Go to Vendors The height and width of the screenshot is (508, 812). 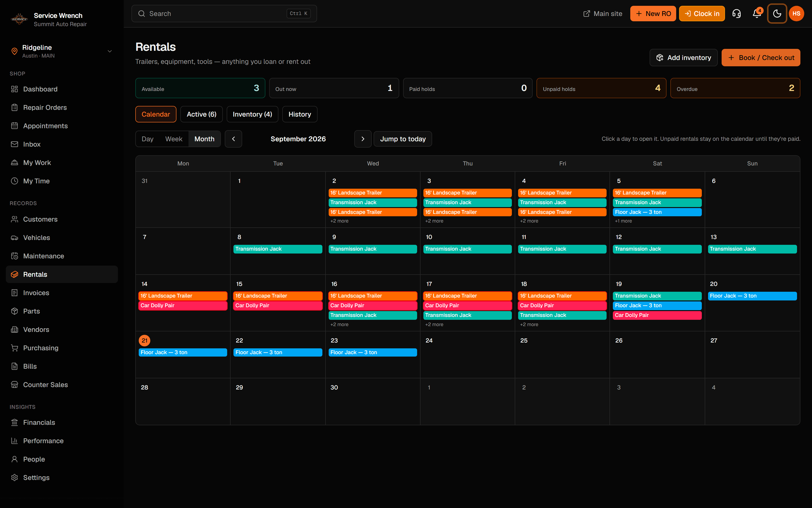coord(62,329)
